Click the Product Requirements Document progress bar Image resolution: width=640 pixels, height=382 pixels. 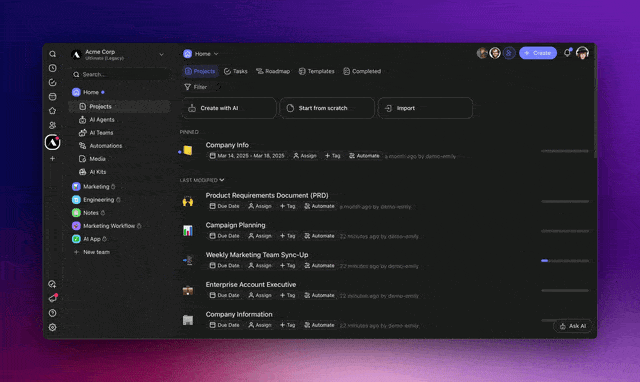pyautogui.click(x=565, y=201)
